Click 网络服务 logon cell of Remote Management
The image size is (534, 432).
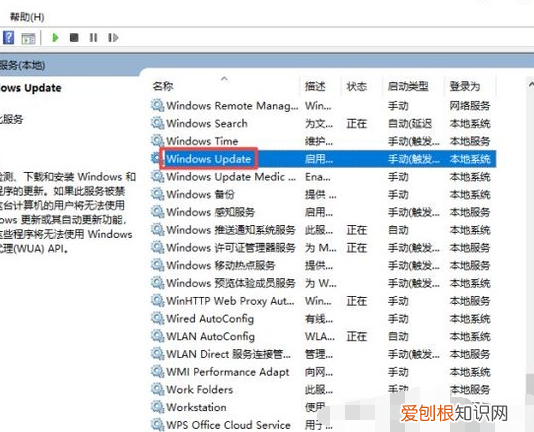(470, 106)
